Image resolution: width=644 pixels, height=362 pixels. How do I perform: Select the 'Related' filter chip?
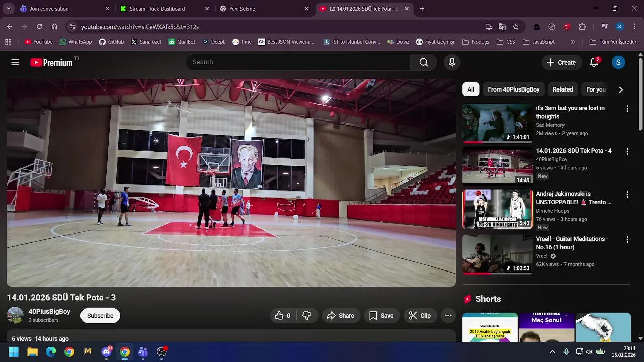pyautogui.click(x=562, y=89)
